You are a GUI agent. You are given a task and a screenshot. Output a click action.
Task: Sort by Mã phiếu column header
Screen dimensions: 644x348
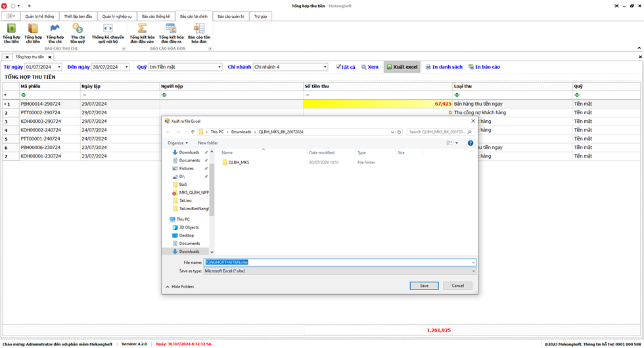coord(49,86)
